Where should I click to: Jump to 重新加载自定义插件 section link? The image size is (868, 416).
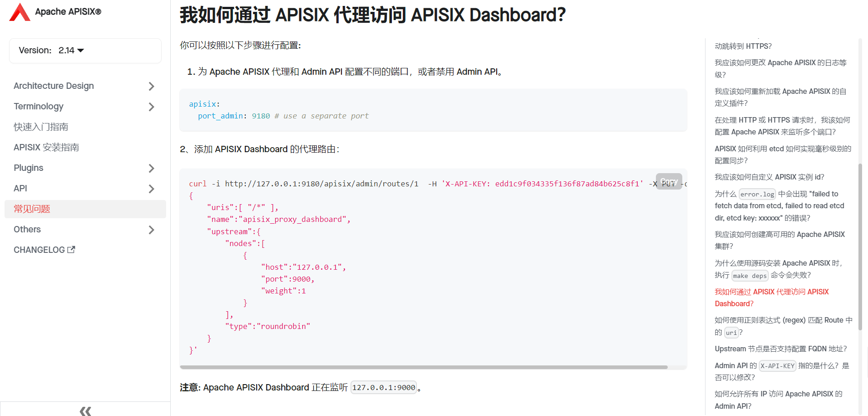[780, 97]
